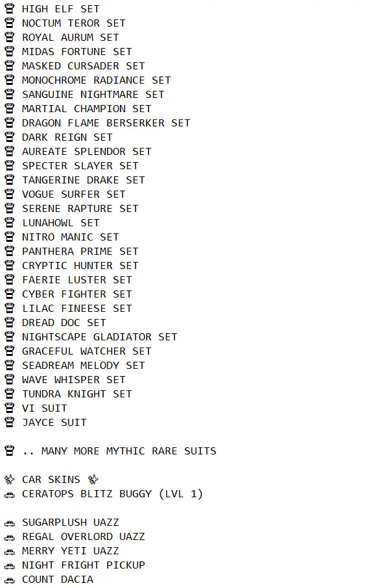Click the car icon next to SUGARPLUSH UAZZ
The width and height of the screenshot is (389, 588).
9,523
